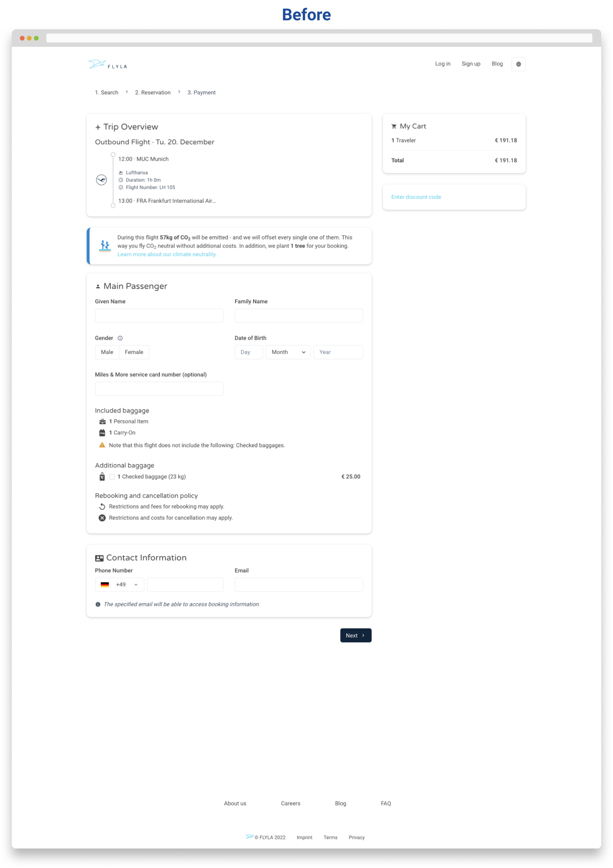
Task: Open Learn more about our climate neutrality link
Action: click(x=167, y=255)
